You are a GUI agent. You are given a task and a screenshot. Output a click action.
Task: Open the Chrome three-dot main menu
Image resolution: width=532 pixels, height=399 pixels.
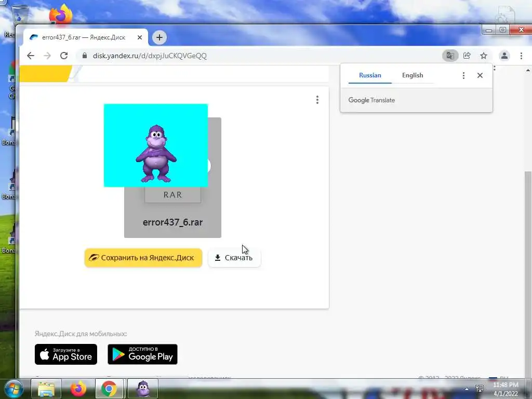point(522,56)
